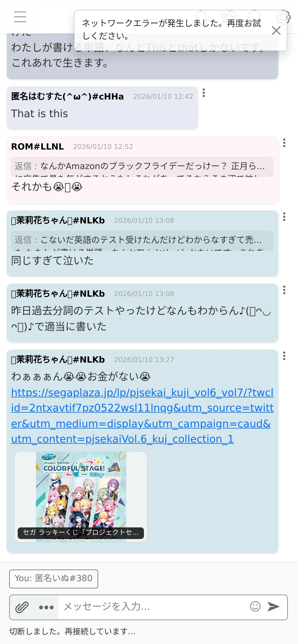Open options menu for ROM#LLNL message
Viewport: 297px width, 644px height.
pyautogui.click(x=284, y=143)
